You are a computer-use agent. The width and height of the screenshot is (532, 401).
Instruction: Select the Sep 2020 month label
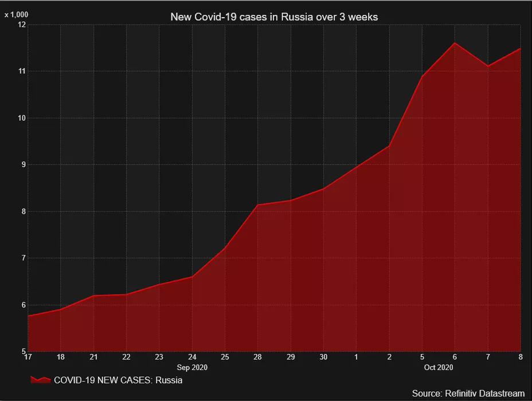click(192, 367)
